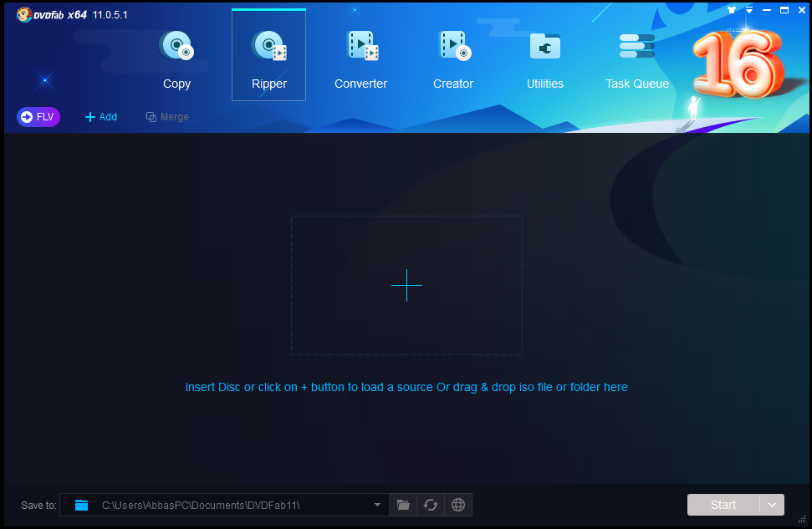Click the 11.0.5.1 version number
This screenshot has height=529, width=812.
coord(110,14)
